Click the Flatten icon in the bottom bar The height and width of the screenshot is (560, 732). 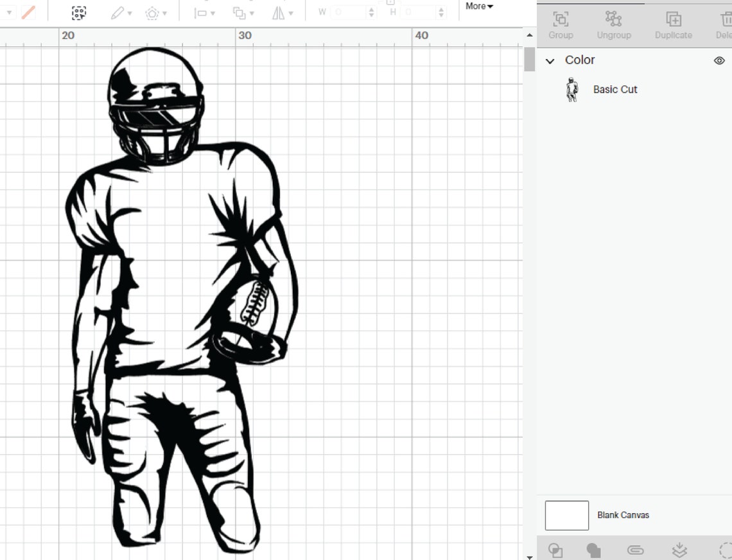[x=679, y=550]
